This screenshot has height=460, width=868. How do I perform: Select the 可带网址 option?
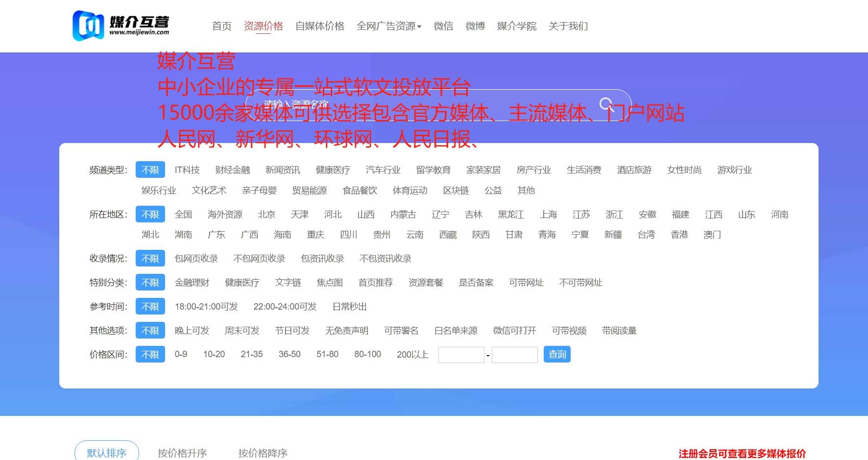526,283
